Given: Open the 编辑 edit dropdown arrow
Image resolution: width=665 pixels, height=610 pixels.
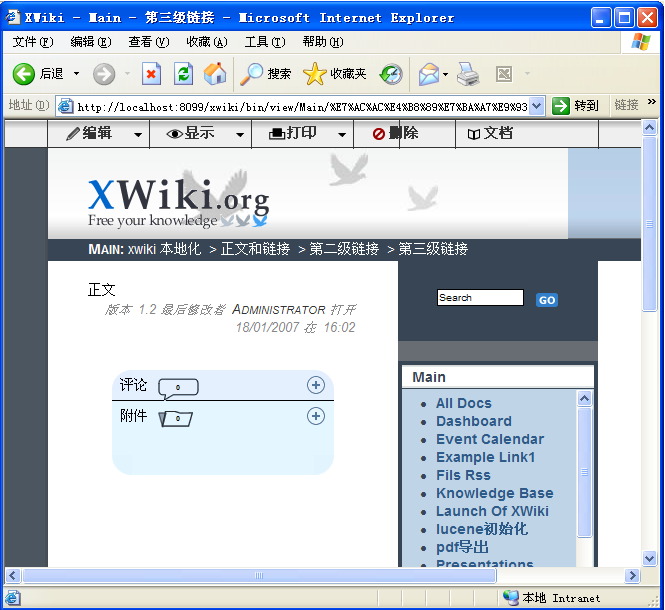Looking at the screenshot, I should (138, 135).
